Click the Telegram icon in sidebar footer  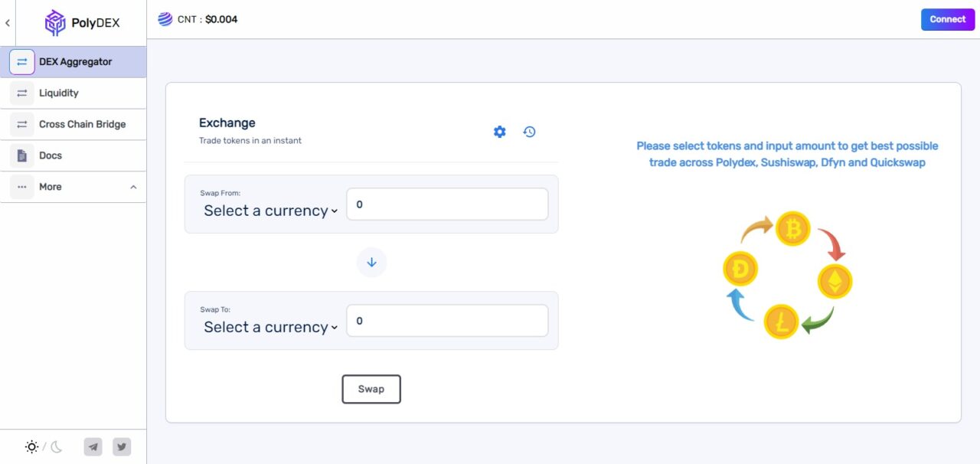point(93,446)
